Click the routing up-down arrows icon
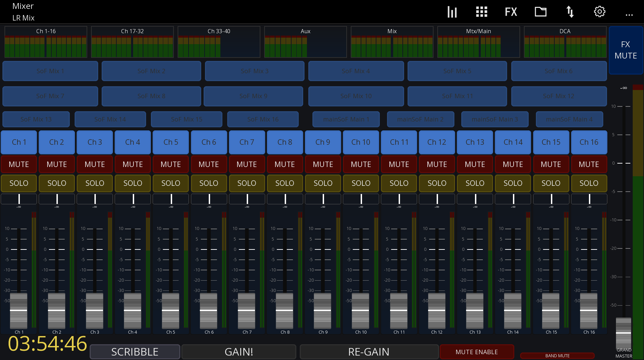The width and height of the screenshot is (644, 360). coord(570,12)
